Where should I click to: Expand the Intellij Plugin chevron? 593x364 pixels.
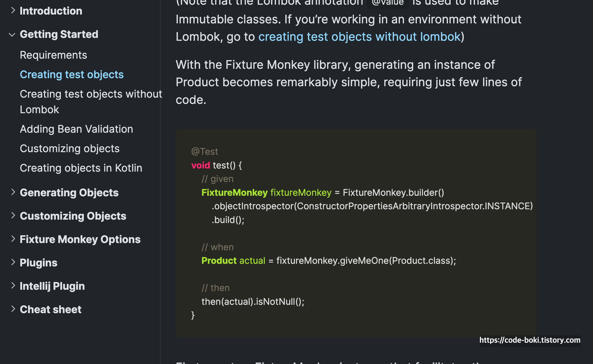pos(13,286)
